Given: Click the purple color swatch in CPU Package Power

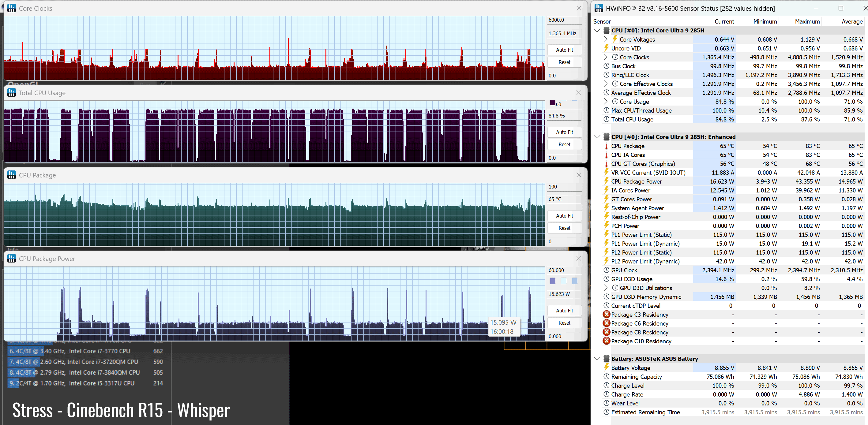Looking at the screenshot, I should (x=553, y=281).
